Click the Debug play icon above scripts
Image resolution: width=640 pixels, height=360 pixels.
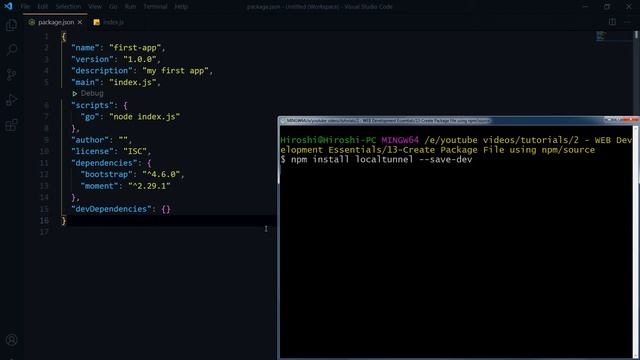75,93
